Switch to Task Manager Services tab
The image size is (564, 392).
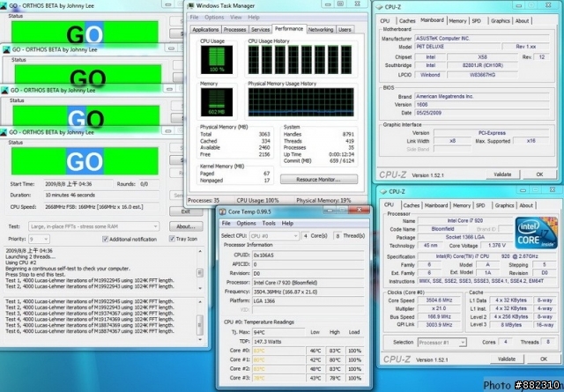pos(261,29)
